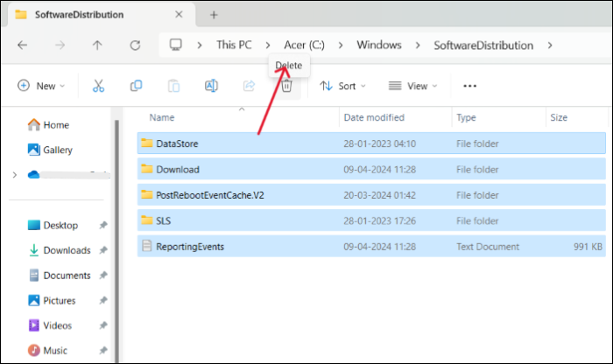Image resolution: width=613 pixels, height=364 pixels.
Task: Select the DataStore folder
Action: click(x=371, y=143)
